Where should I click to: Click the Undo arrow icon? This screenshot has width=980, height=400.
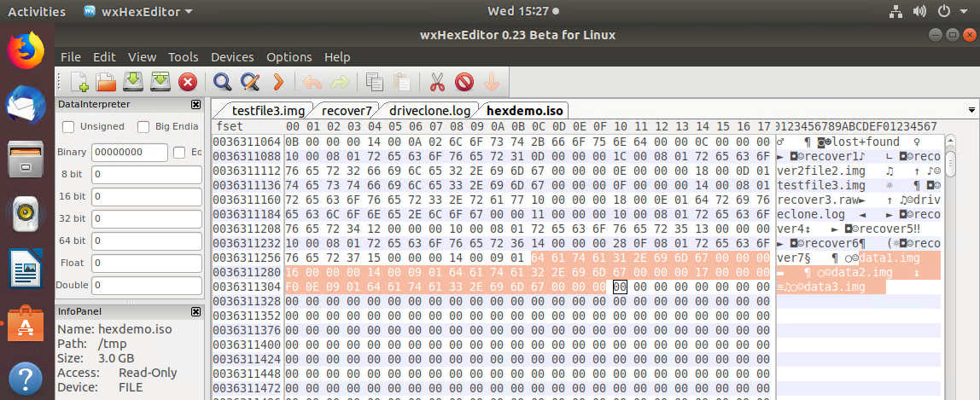(312, 82)
